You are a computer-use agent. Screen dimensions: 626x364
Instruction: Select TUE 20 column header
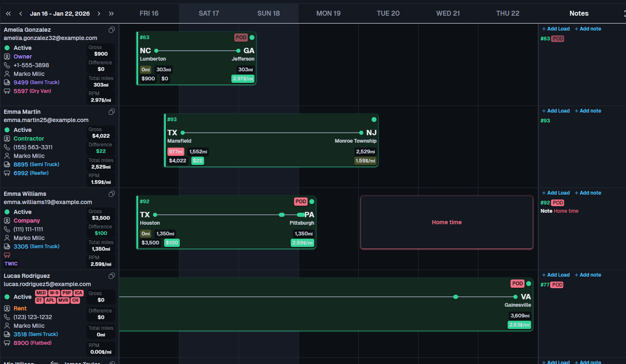[388, 13]
